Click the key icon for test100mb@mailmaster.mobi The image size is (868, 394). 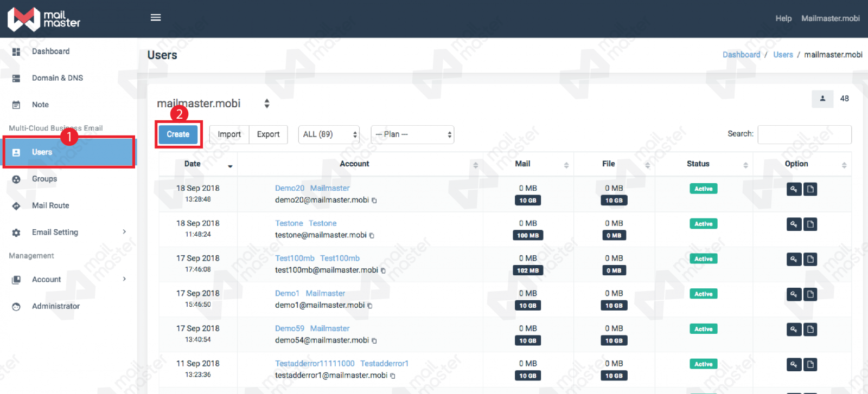(x=794, y=259)
